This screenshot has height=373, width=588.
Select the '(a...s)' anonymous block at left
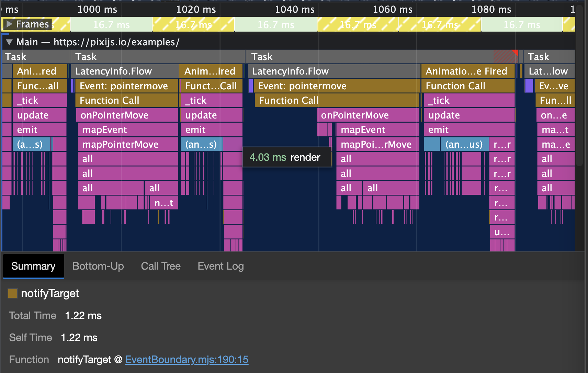pyautogui.click(x=31, y=144)
